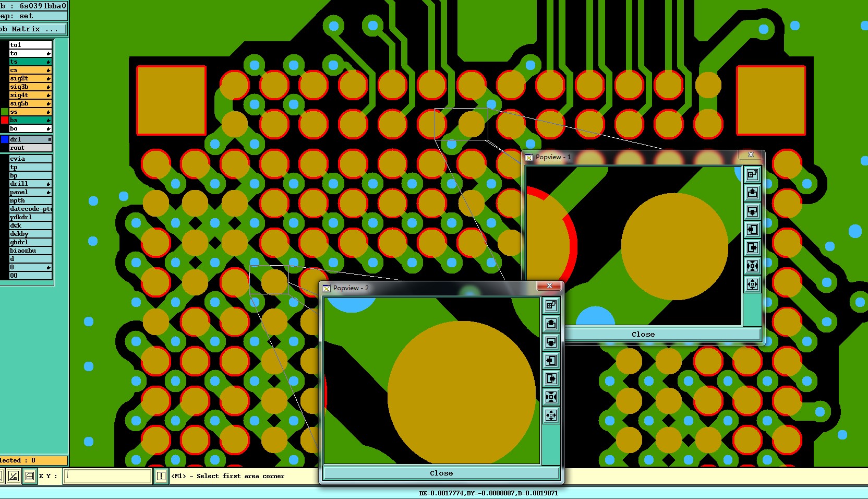Select the dwk layer row
Screen dimensions: 868x499
(31, 225)
